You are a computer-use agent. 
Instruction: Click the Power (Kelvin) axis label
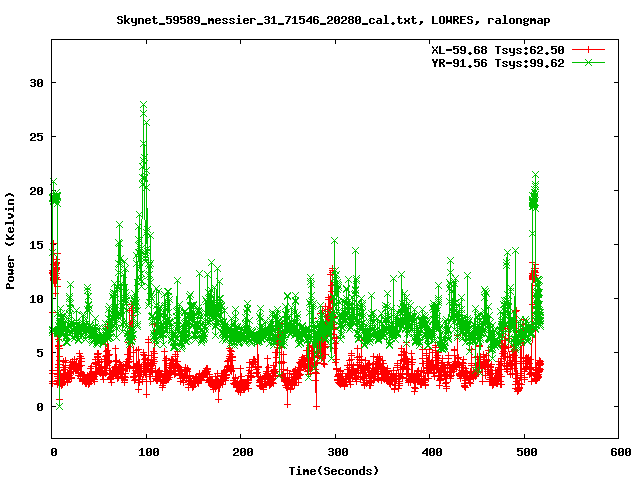(x=10, y=241)
